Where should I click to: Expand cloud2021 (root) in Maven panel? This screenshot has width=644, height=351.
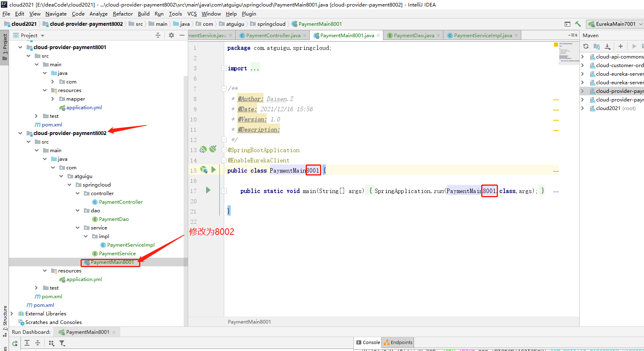pyautogui.click(x=583, y=108)
